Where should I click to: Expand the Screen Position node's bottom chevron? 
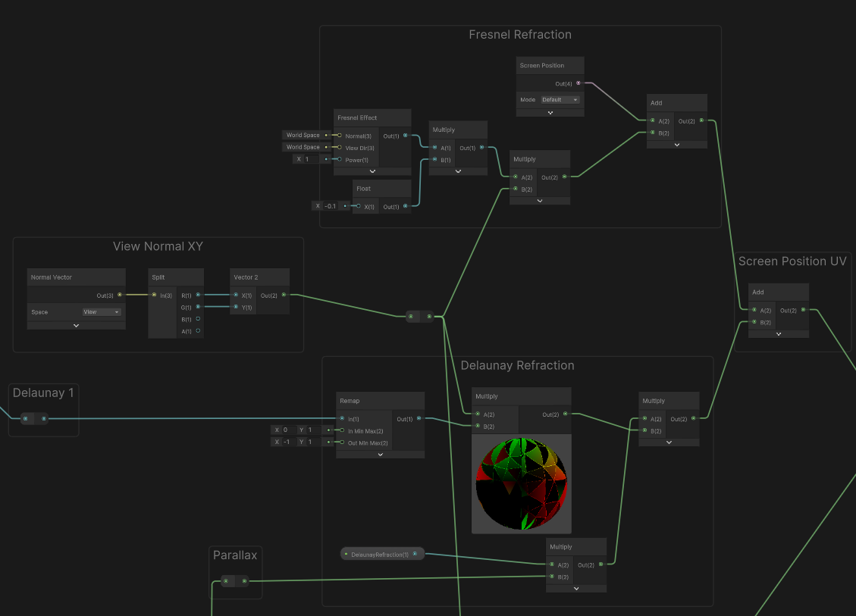point(550,112)
